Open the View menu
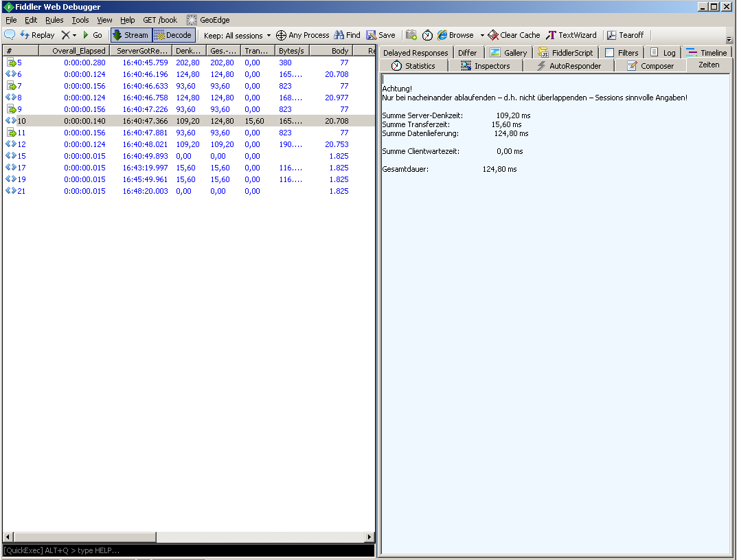 104,20
